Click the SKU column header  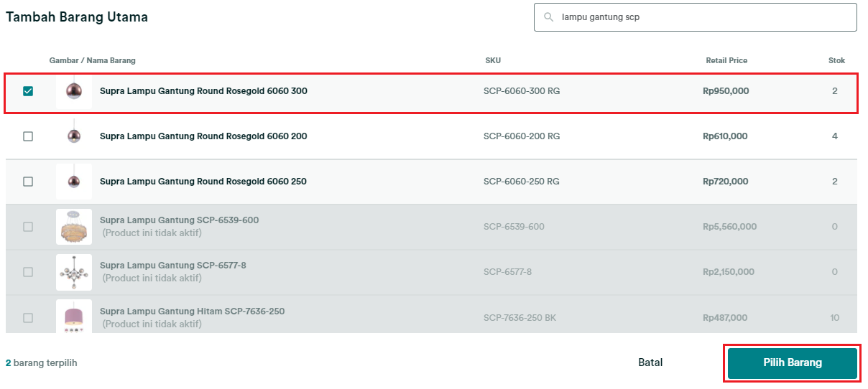point(493,60)
